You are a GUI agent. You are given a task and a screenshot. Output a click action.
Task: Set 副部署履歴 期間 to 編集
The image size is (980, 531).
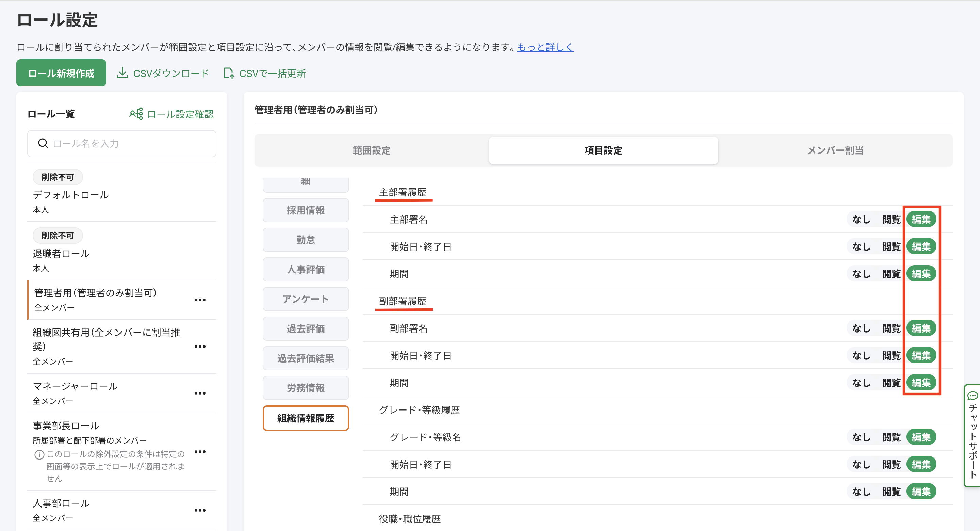tap(921, 383)
